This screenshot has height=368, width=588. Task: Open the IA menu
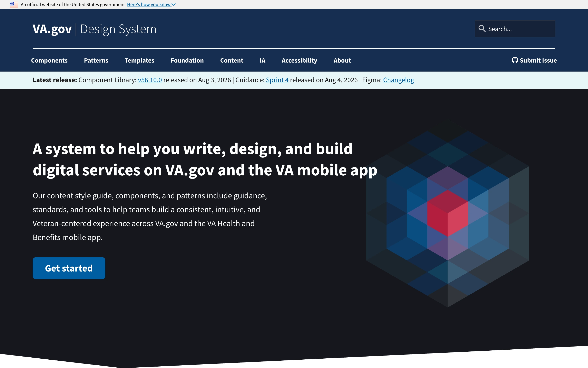point(262,60)
